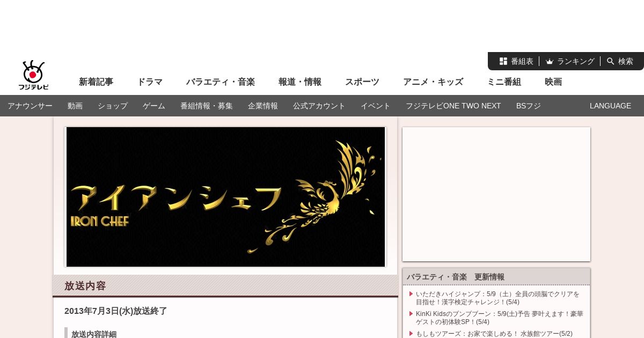Click 放送内容詳細 subheading
The image size is (644, 338).
(x=94, y=334)
